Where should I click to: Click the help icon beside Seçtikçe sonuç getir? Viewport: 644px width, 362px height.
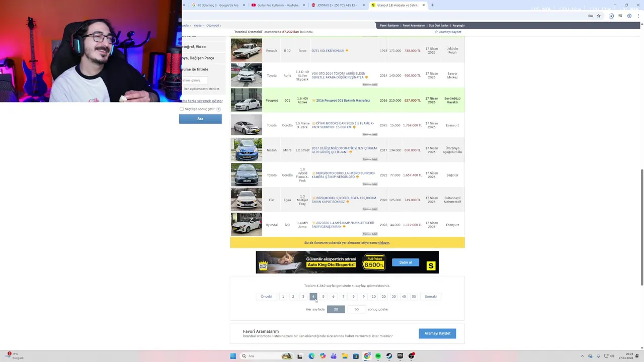pyautogui.click(x=218, y=109)
